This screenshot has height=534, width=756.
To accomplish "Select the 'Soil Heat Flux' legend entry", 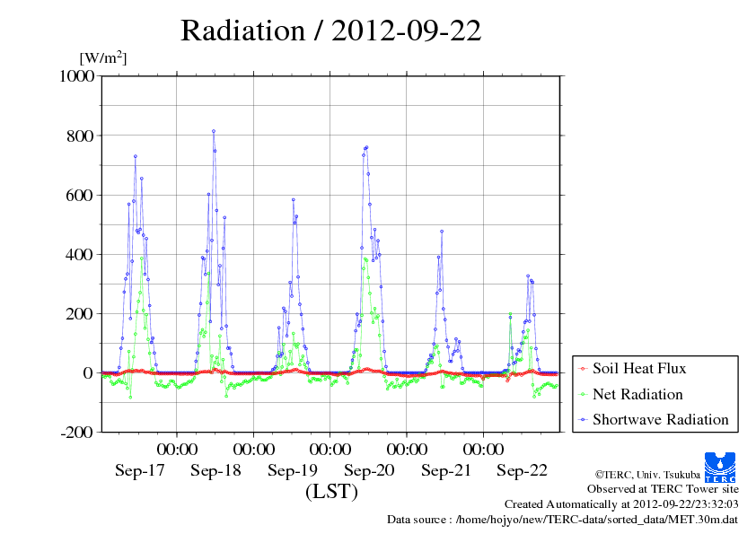I will (x=639, y=368).
